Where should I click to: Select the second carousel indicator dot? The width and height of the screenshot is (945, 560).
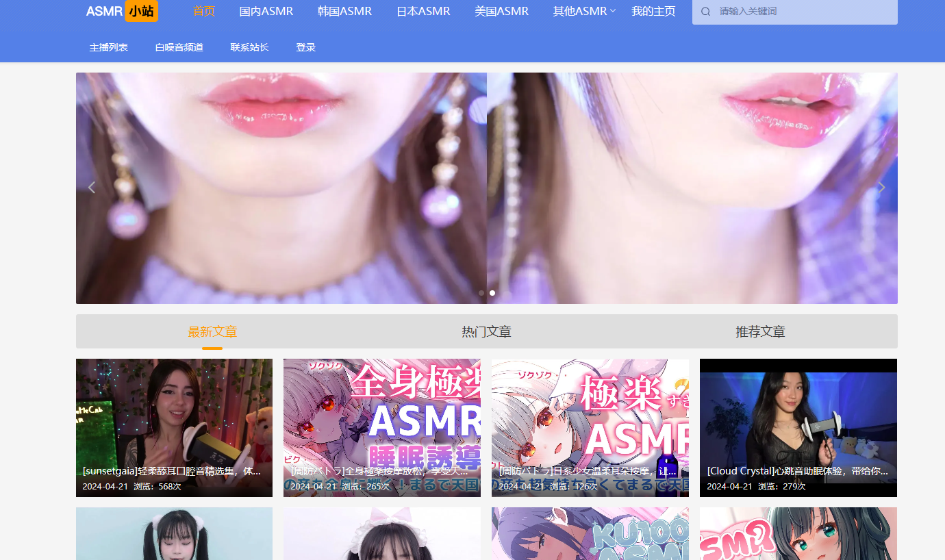492,293
